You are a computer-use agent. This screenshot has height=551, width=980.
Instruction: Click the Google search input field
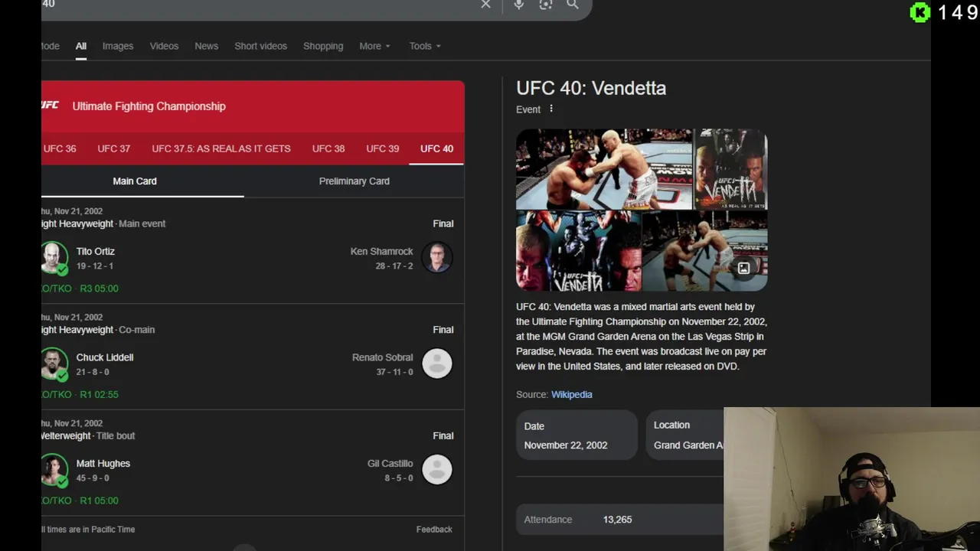click(260, 5)
